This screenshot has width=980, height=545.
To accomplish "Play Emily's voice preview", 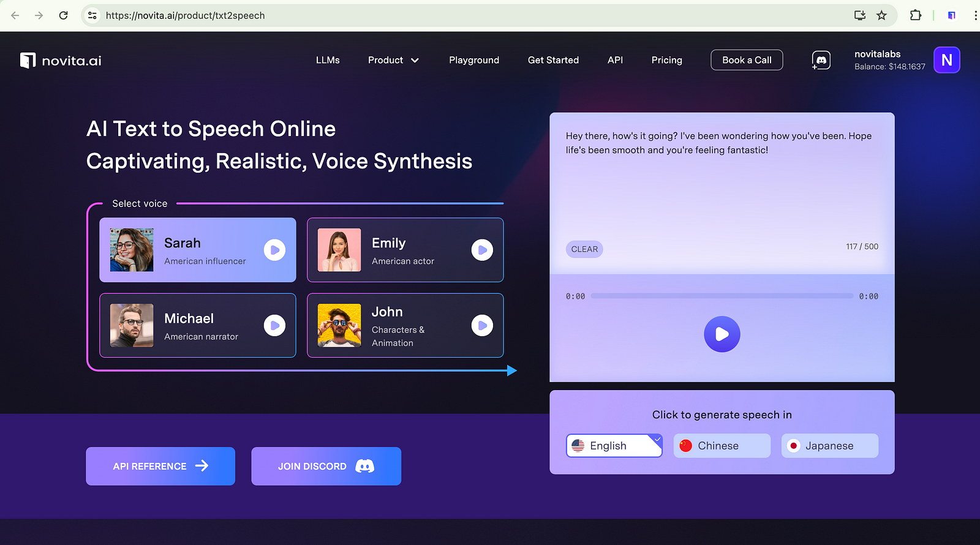I will coord(482,250).
